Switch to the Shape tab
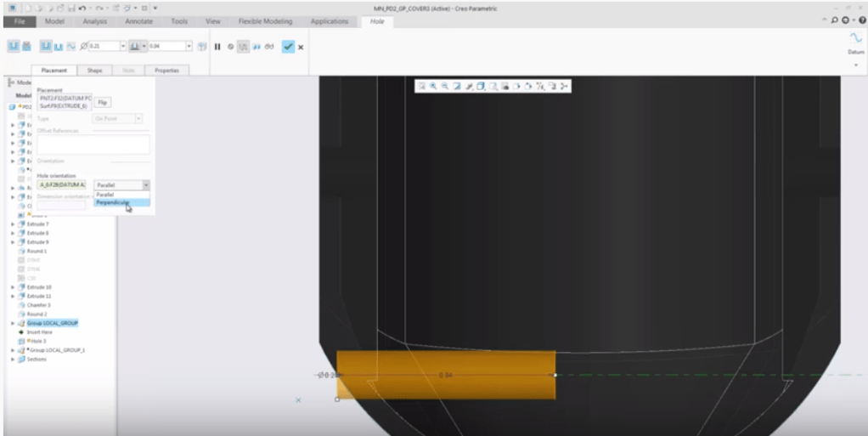The image size is (868, 436). [x=94, y=71]
